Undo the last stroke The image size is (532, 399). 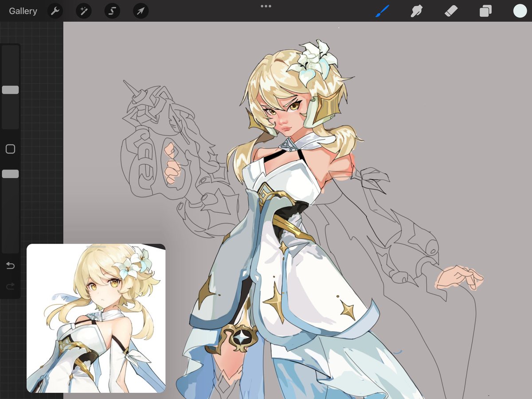(x=10, y=266)
